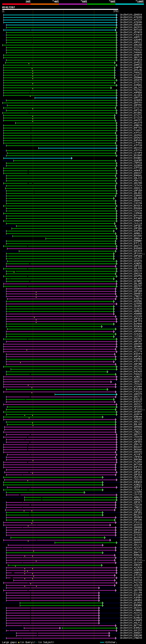Select the UniRef100_Q8H8D6 label
146x644 pixels.
click(x=131, y=427)
